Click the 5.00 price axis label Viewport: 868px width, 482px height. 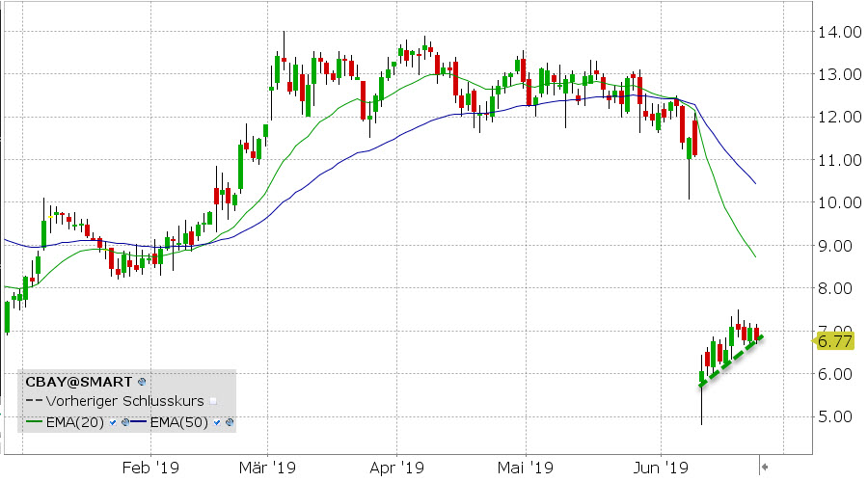(835, 416)
